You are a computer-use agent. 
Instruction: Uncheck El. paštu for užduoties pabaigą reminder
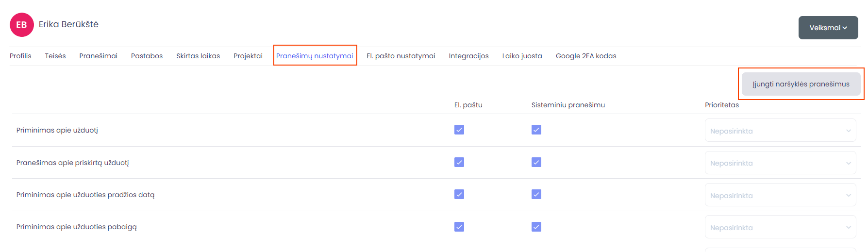pos(459,227)
